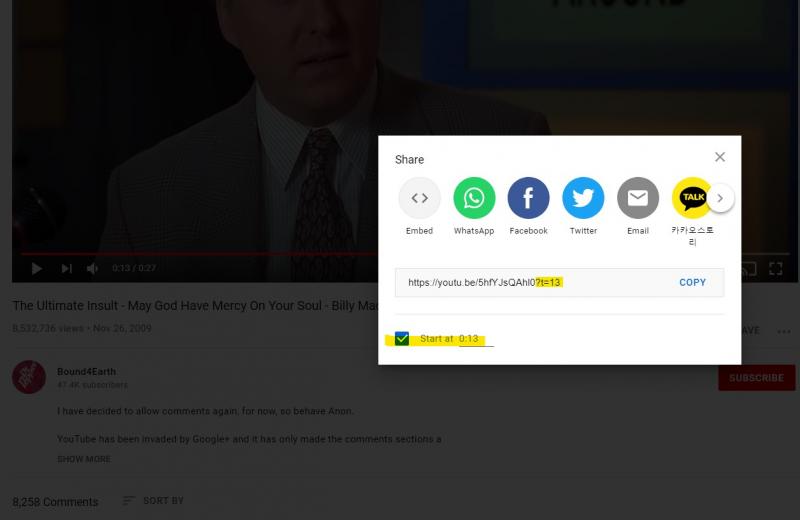This screenshot has height=520, width=800.
Task: Open the Bound4Earth channel avatar
Action: tap(29, 377)
